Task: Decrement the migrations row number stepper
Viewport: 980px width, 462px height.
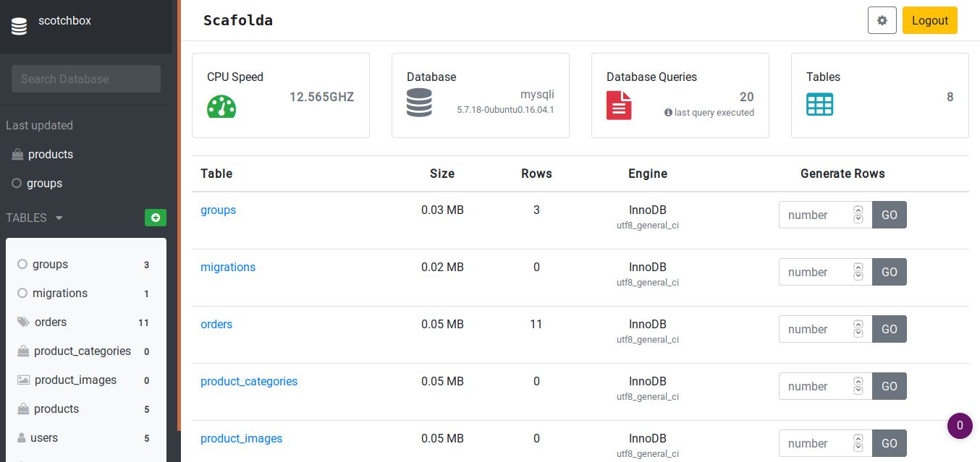Action: 858,276
